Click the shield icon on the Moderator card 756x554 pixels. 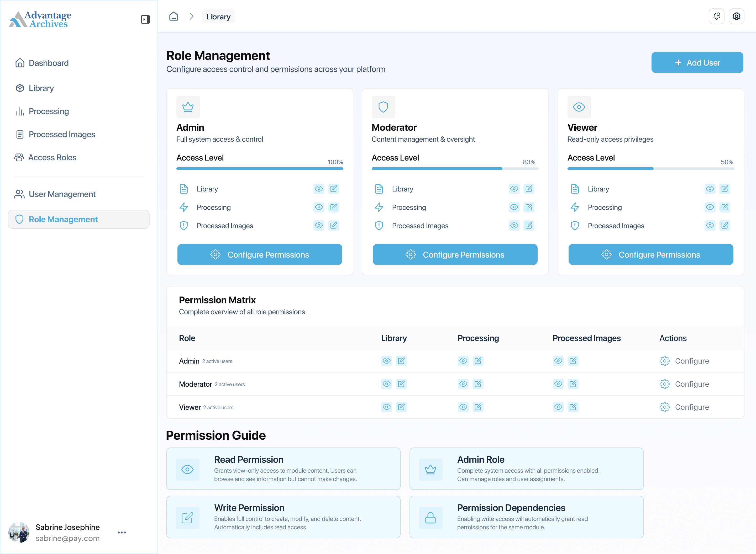pos(383,107)
